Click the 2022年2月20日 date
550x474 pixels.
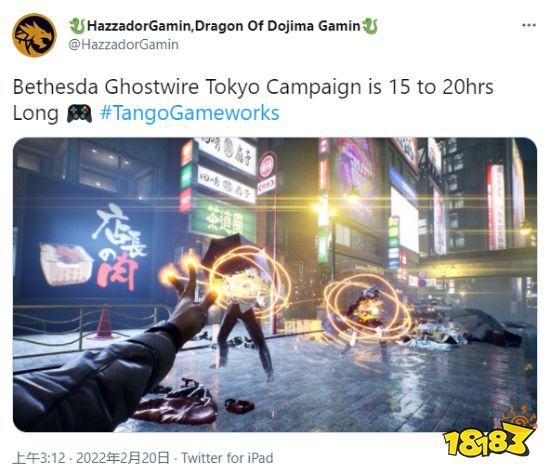click(x=123, y=458)
